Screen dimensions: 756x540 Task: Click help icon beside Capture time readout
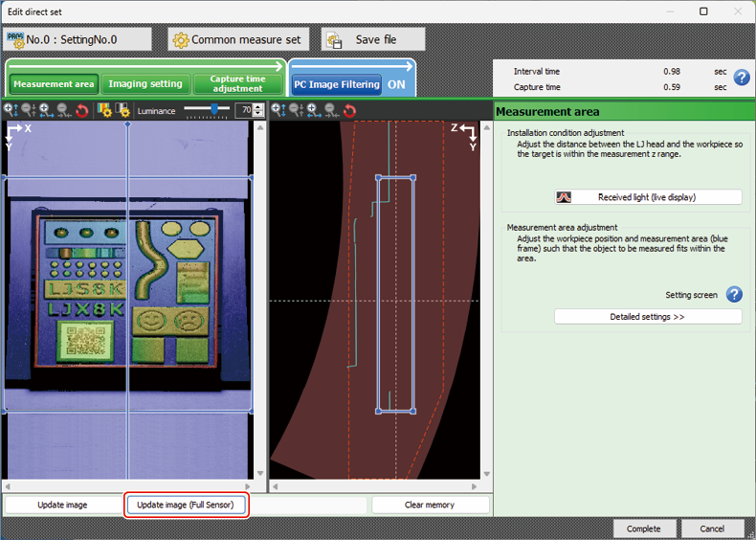pyautogui.click(x=741, y=79)
